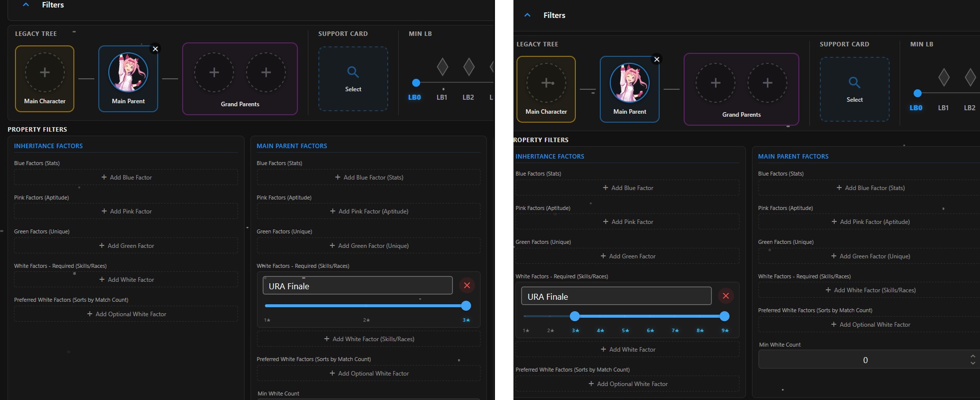This screenshot has width=980, height=400.
Task: Click the diamond icon above LB1 in the left screenshot
Action: 443,66
